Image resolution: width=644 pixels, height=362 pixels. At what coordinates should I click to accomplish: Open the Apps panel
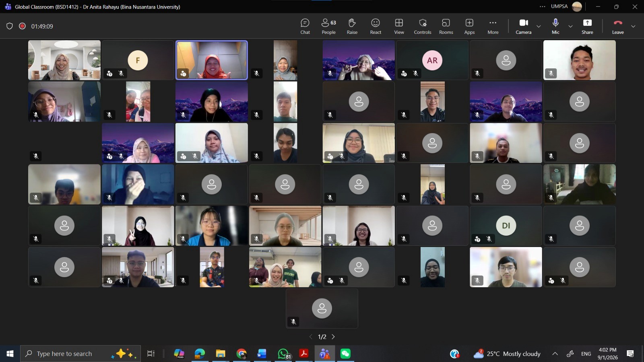point(469,26)
